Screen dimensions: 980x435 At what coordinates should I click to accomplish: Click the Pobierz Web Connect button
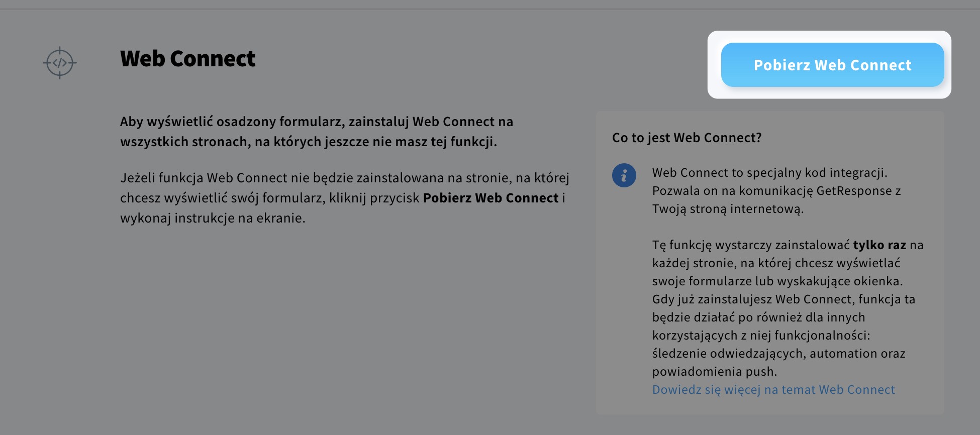click(832, 65)
